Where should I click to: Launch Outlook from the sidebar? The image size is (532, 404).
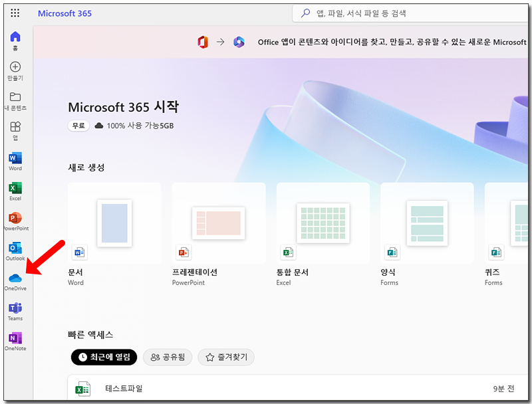pyautogui.click(x=15, y=251)
